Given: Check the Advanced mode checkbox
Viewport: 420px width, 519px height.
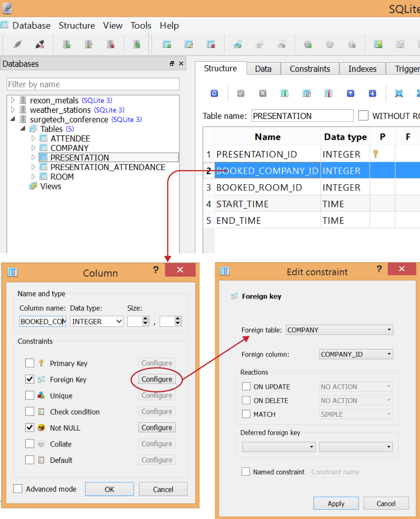Looking at the screenshot, I should pos(18,489).
